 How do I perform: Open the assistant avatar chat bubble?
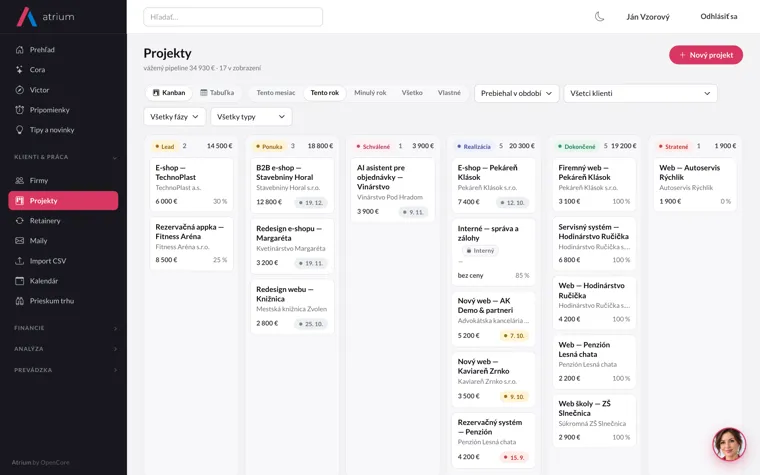729,444
